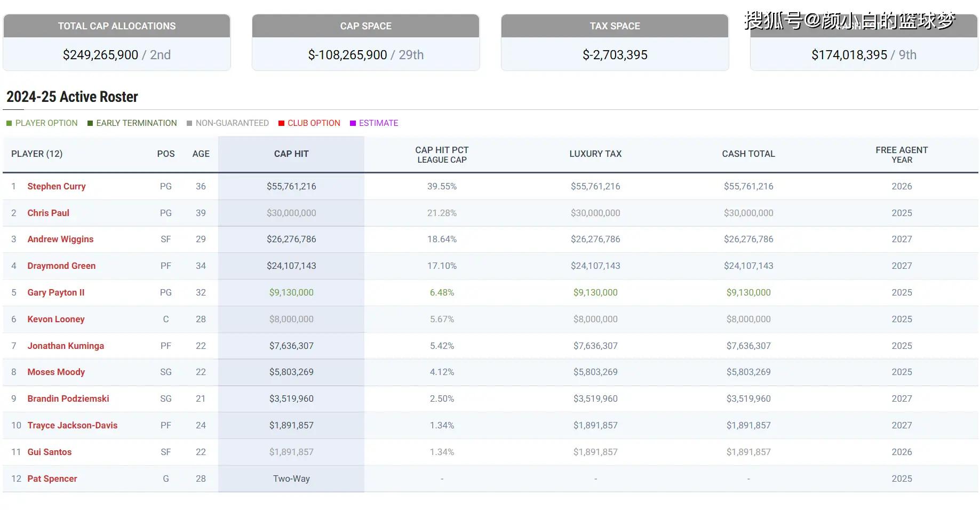Click gray NON-GUARANTEED legend swatch
Screen dimensions: 980x510
(189, 123)
